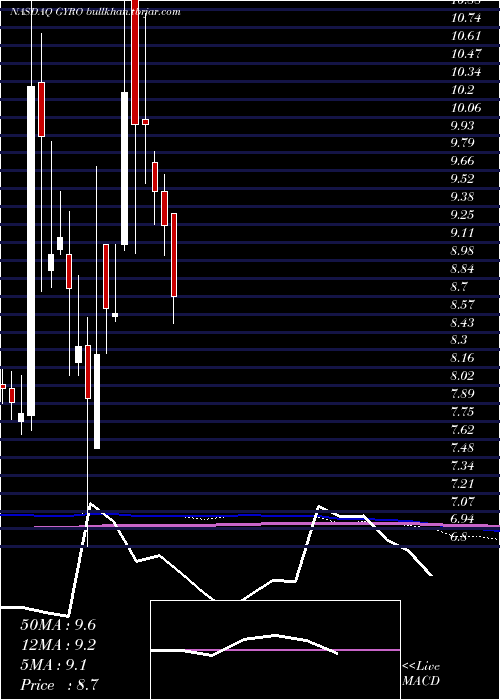Click the 7.34 price axis label
Image resolution: width=500 pixels, height=700 pixels.
click(462, 466)
